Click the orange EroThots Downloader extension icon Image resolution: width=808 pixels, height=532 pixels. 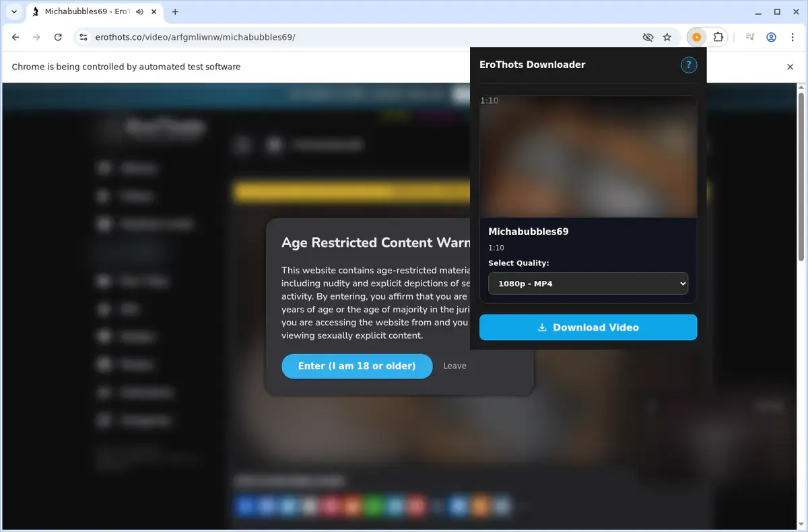(x=697, y=38)
